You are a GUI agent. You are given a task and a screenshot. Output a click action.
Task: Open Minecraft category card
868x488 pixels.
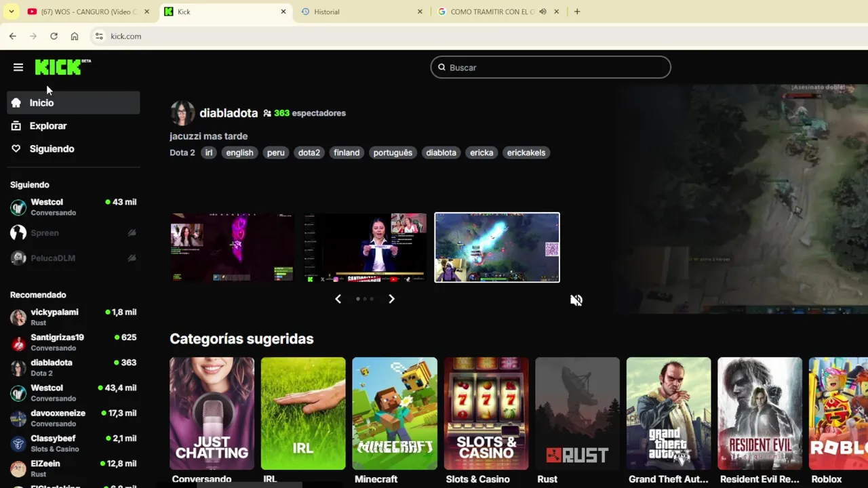(395, 413)
